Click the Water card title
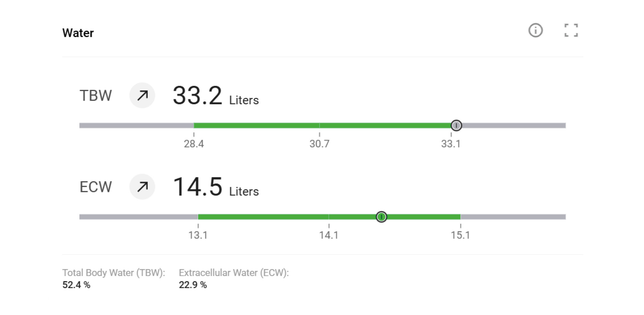Image resolution: width=644 pixels, height=315 pixels. 78,33
